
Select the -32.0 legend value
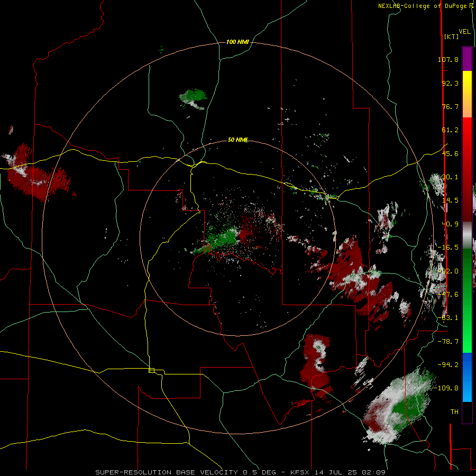coord(448,271)
